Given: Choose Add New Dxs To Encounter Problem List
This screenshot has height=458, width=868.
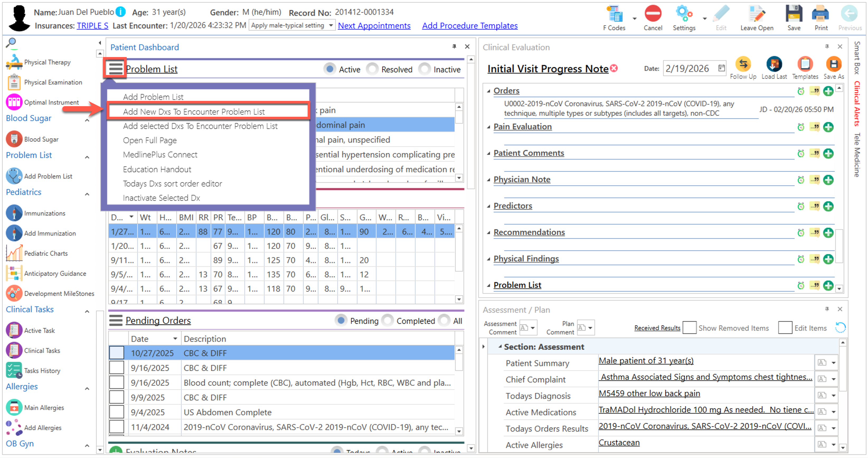Looking at the screenshot, I should pyautogui.click(x=194, y=111).
